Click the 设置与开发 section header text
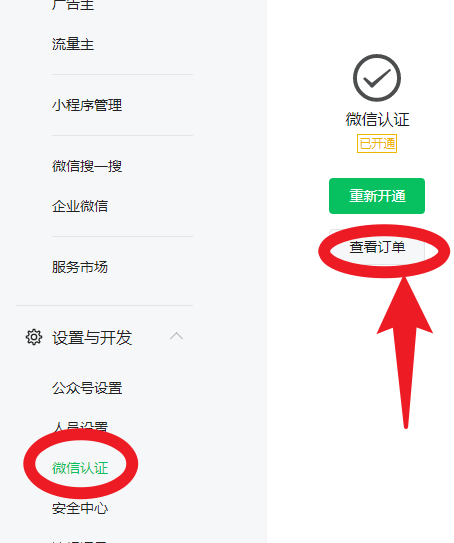This screenshot has height=543, width=454. (92, 338)
